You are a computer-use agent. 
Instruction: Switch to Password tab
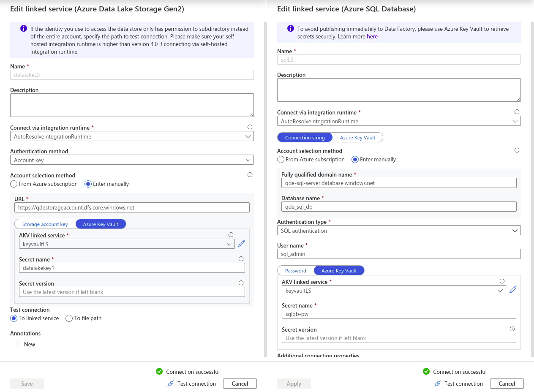pos(296,270)
